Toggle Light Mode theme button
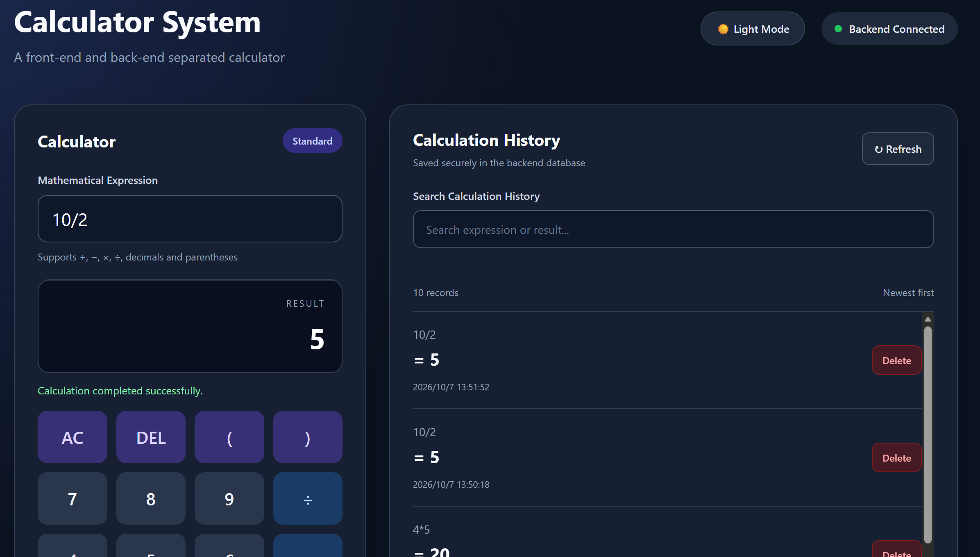The width and height of the screenshot is (980, 557). coord(752,29)
